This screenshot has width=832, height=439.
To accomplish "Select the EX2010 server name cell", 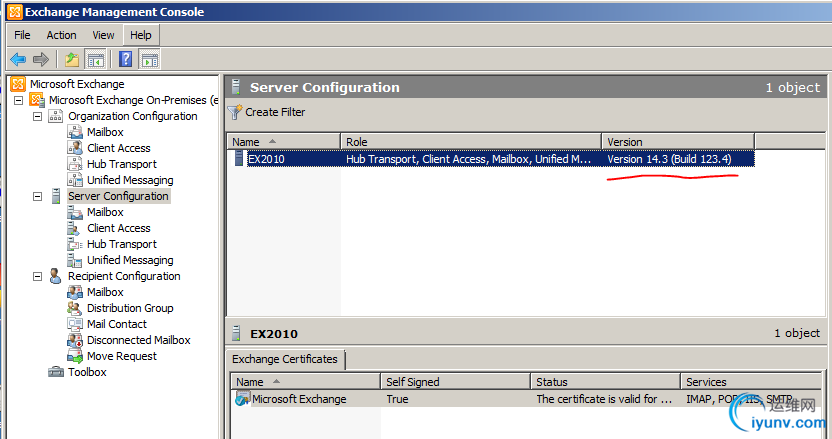I will click(x=266, y=159).
